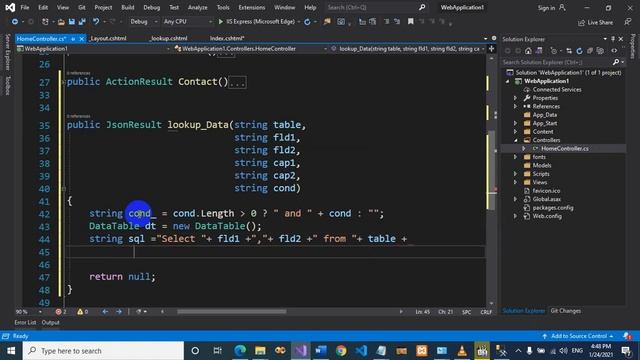Open the Error List panel tab
The height and width of the screenshot is (360, 640).
[25, 322]
